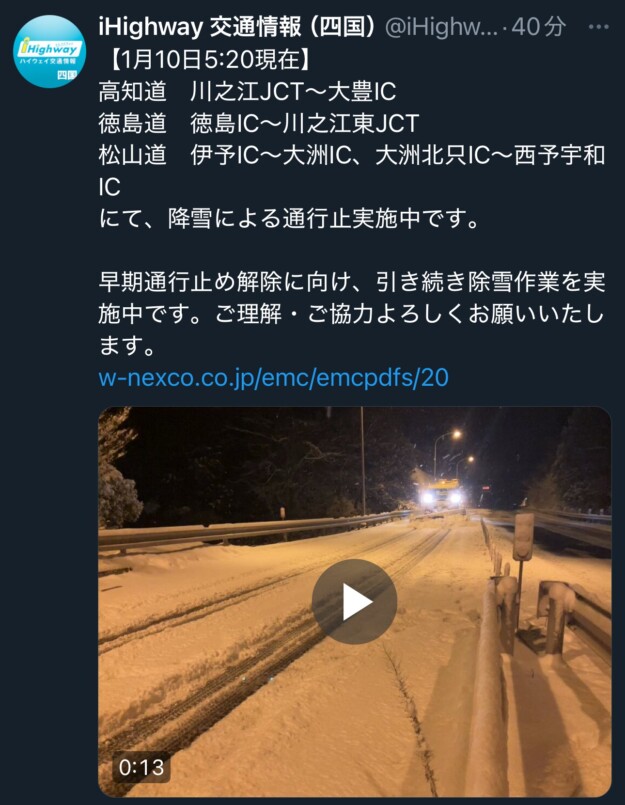Image resolution: width=625 pixels, height=805 pixels.
Task: Click the snowplow truck in the video thumbnail
Action: pos(440,493)
